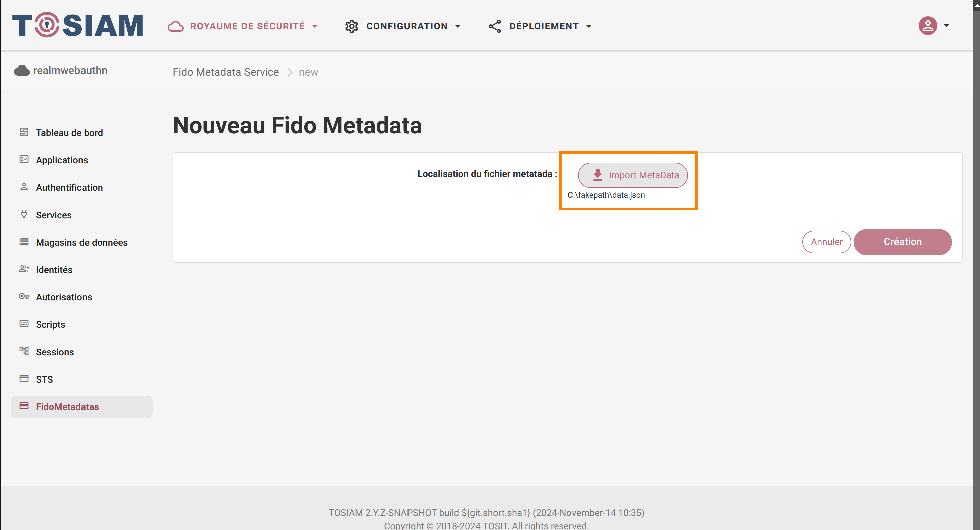This screenshot has width=980, height=530.
Task: Open Applications in the sidebar
Action: (x=81, y=160)
